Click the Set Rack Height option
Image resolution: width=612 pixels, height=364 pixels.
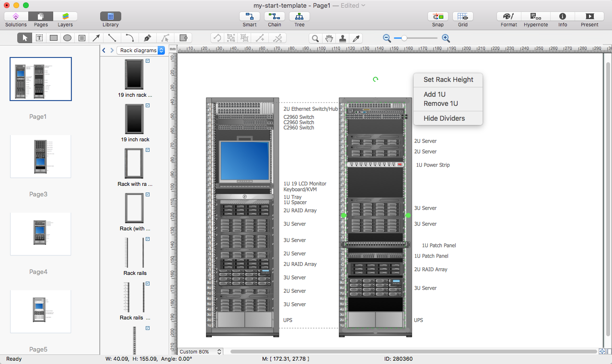(448, 80)
